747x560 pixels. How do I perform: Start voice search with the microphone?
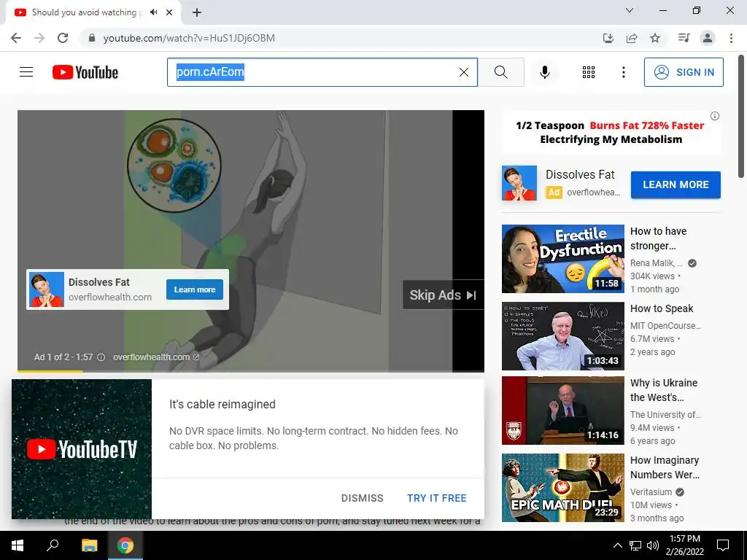coord(544,72)
